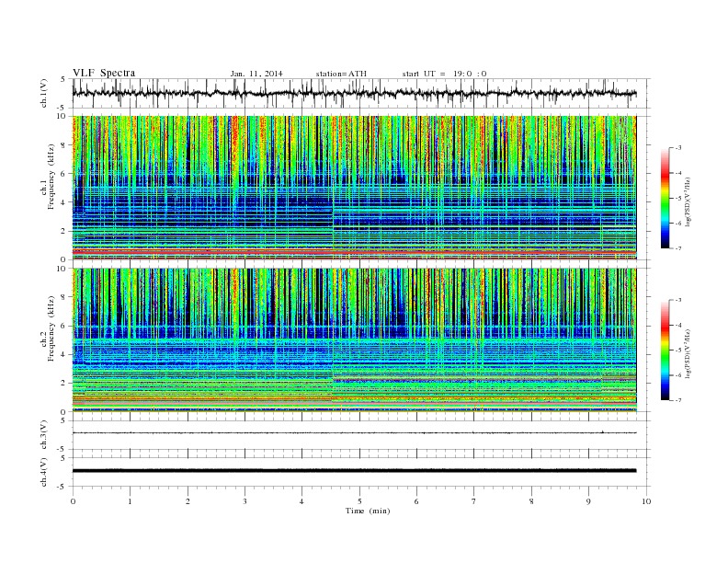Click the "-5" tick on ch.3(V) axis
This screenshot has width=728, height=563.
pos(63,450)
